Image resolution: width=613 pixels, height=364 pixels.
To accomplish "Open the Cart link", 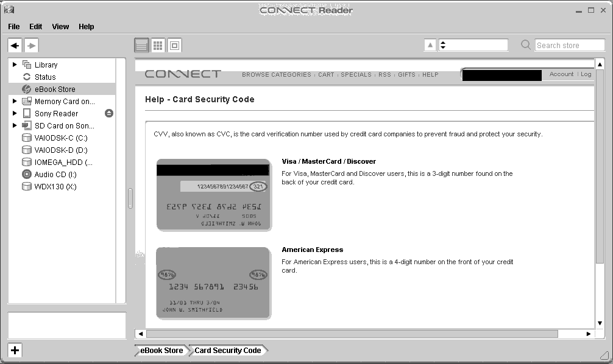I will click(326, 75).
